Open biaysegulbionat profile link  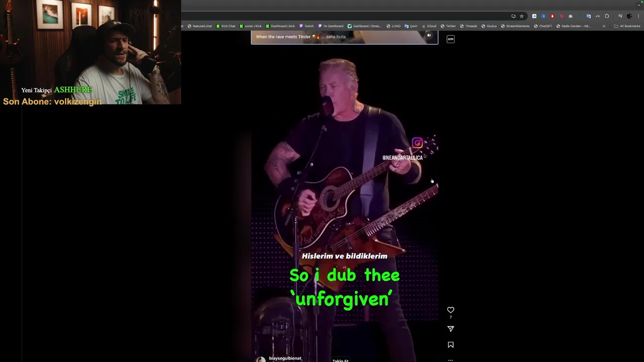click(x=285, y=358)
